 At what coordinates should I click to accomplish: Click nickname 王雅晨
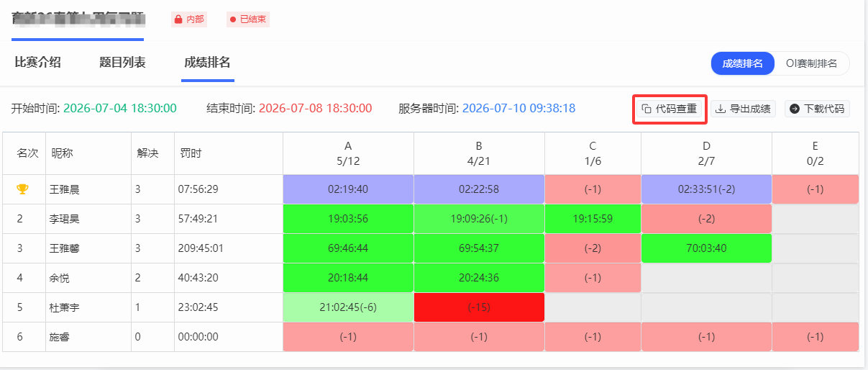coord(65,189)
